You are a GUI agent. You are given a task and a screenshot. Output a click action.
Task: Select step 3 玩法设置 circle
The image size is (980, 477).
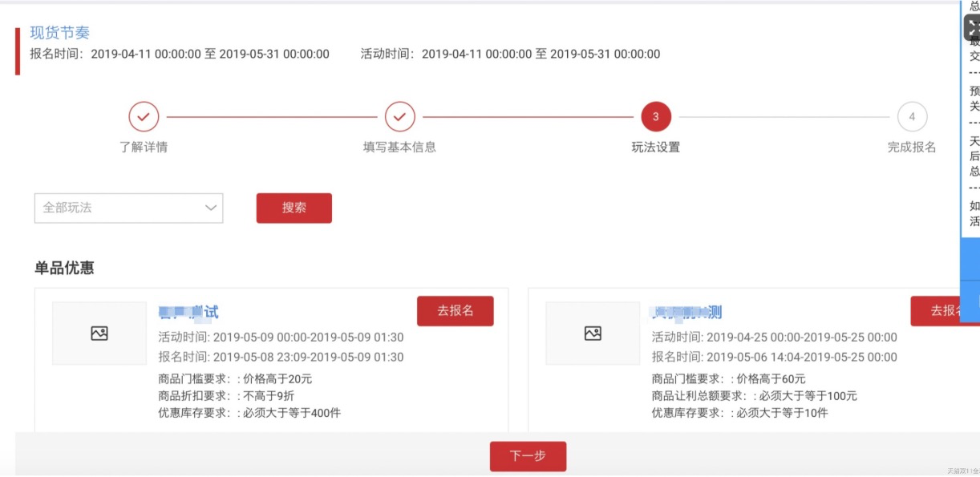point(655,117)
